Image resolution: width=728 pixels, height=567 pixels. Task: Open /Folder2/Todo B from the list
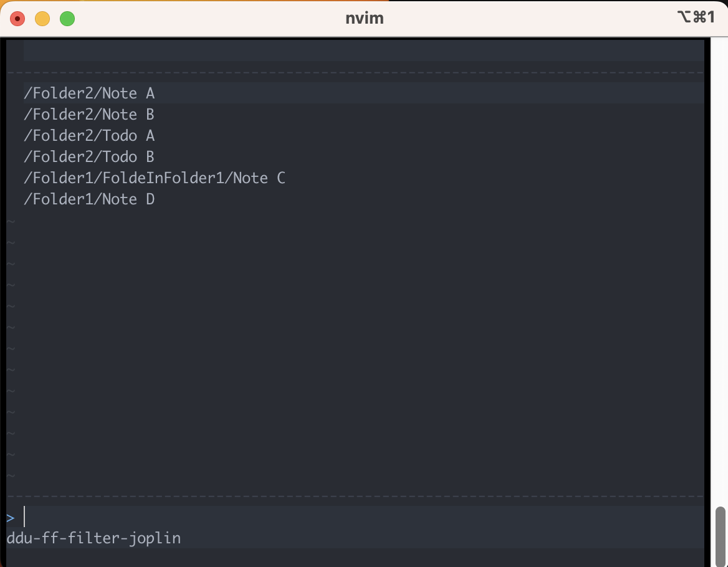tap(89, 156)
